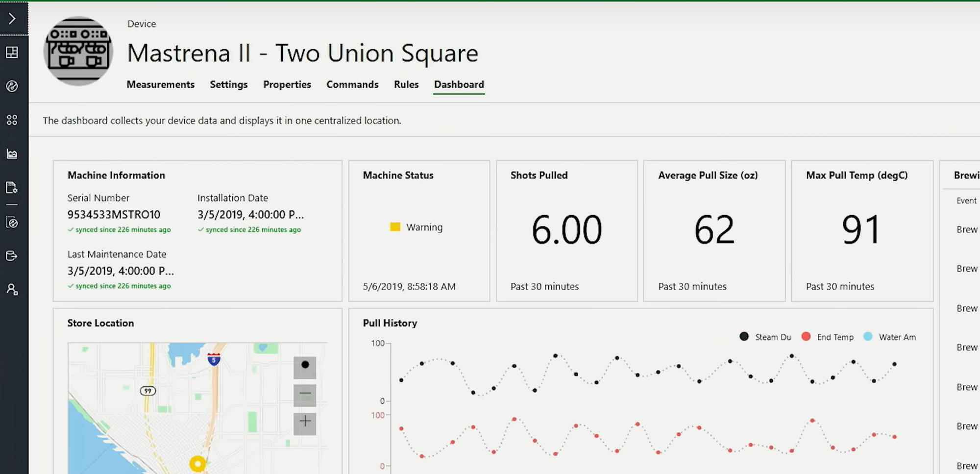Click Past 30 minutes under Max Pull Temp
Viewport: 980px width, 474px height.
tap(840, 286)
